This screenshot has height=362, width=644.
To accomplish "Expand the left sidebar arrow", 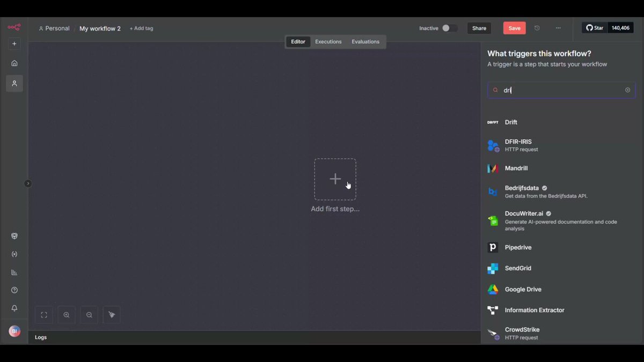I will (28, 183).
